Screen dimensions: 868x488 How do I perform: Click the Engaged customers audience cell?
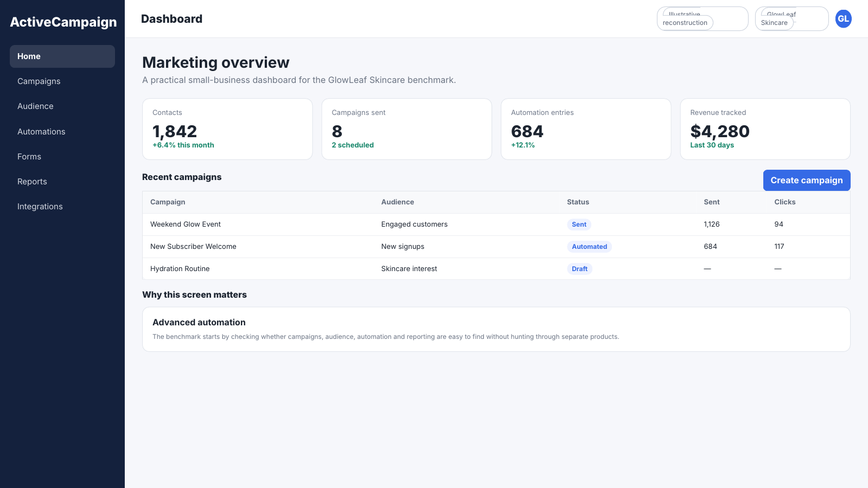point(414,224)
